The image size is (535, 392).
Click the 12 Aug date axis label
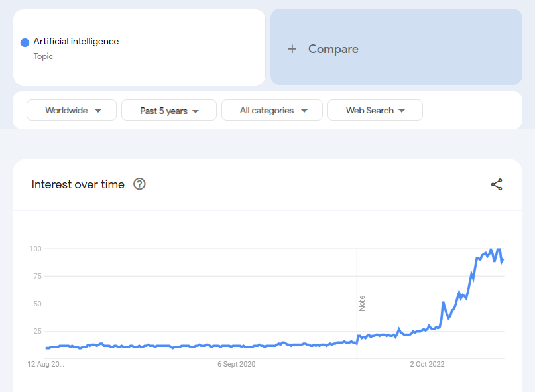click(46, 364)
